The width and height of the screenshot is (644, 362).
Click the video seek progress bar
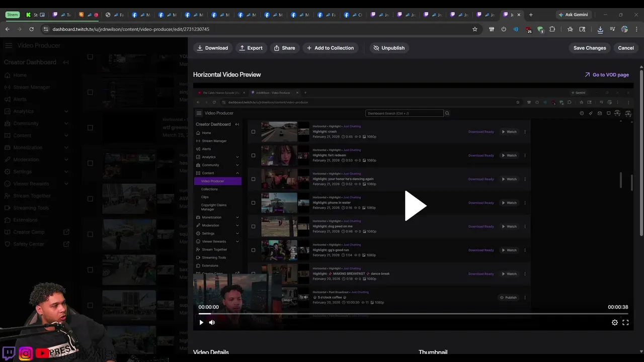click(x=413, y=314)
